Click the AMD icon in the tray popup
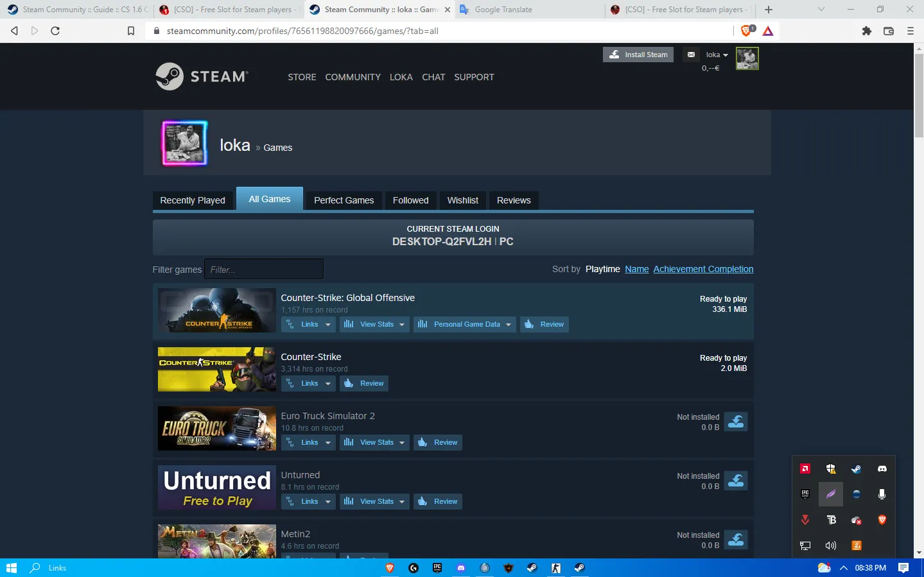 point(805,469)
